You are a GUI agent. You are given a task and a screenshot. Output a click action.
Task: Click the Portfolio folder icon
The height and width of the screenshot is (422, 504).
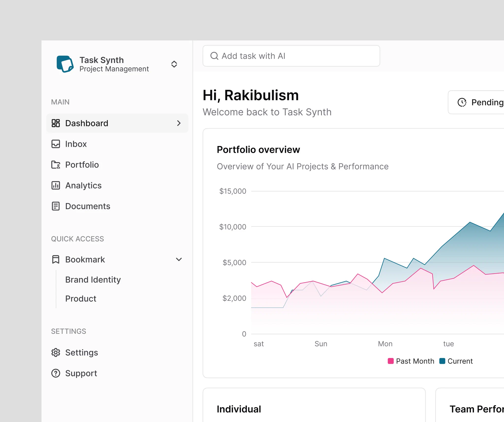click(x=56, y=164)
